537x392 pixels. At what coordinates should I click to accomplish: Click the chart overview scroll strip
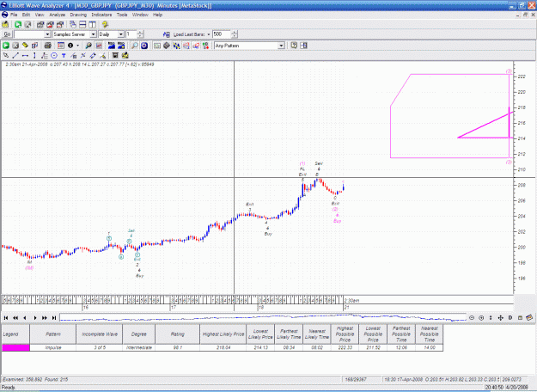tap(263, 318)
